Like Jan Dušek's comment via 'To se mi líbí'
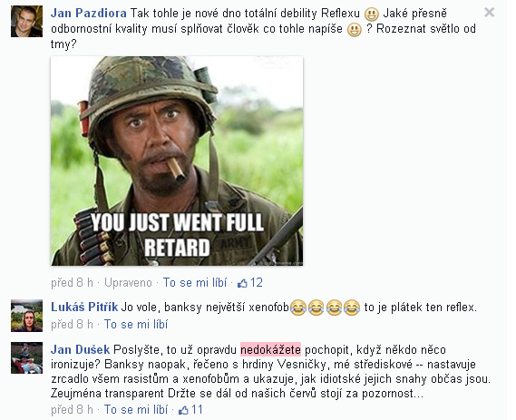This screenshot has height=420, width=516. click(136, 409)
